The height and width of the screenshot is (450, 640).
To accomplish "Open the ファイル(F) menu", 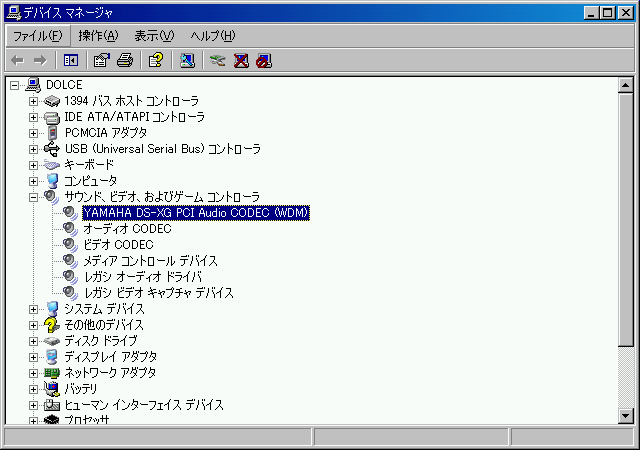I will coord(38,36).
